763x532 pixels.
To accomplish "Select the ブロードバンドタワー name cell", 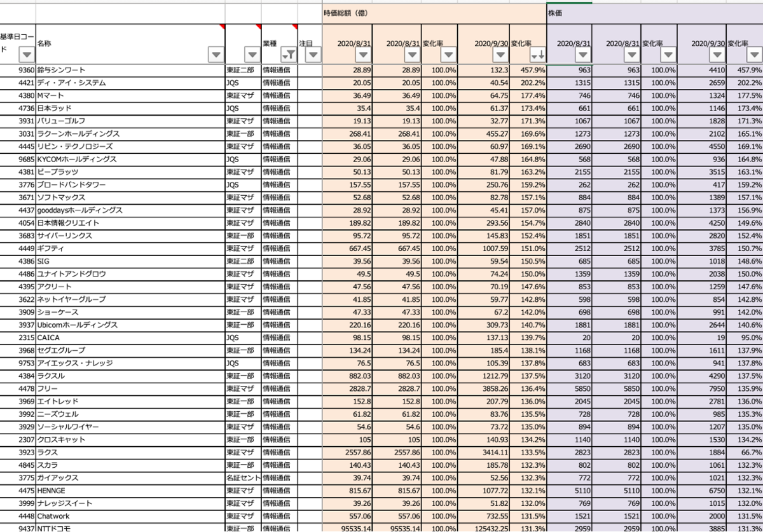I will [x=130, y=184].
